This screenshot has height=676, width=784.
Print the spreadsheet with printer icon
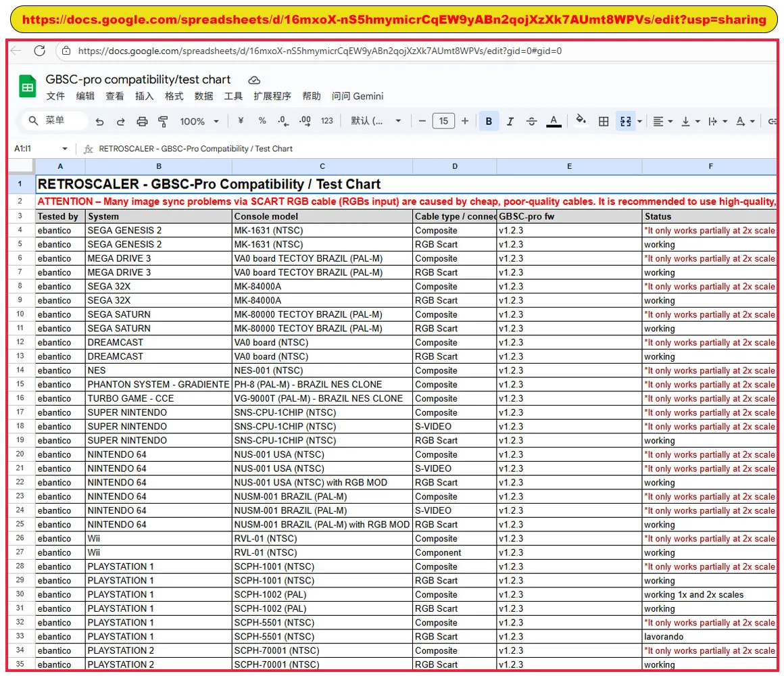(x=142, y=121)
